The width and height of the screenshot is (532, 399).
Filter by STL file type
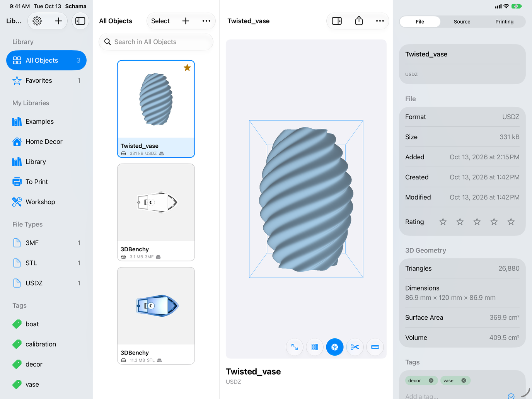(46, 263)
